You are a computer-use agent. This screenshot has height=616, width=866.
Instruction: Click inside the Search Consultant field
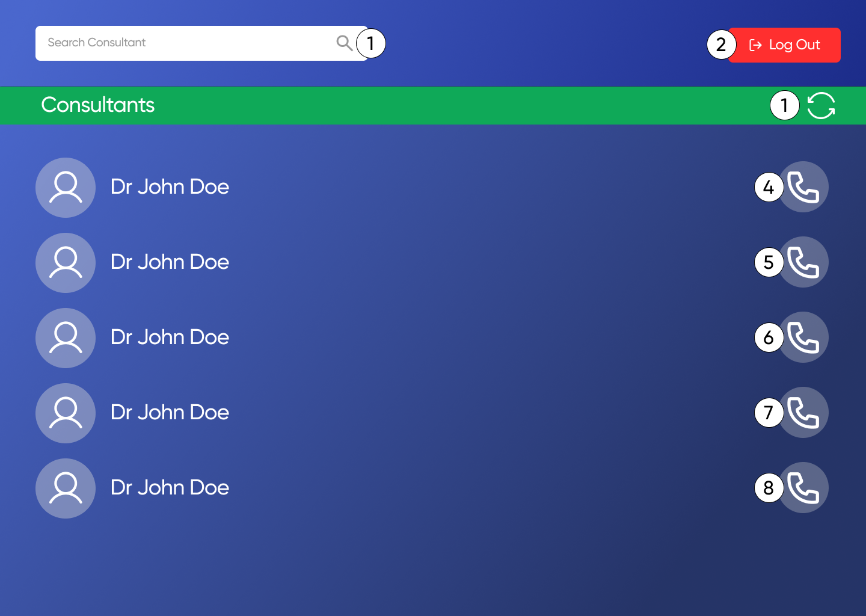pyautogui.click(x=180, y=43)
